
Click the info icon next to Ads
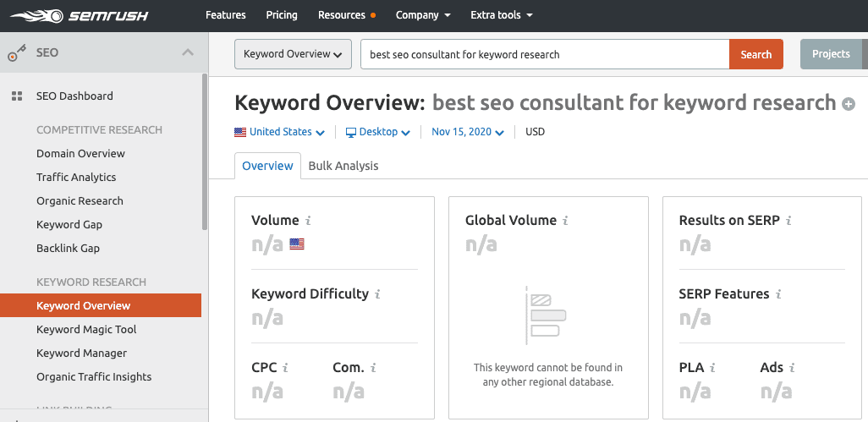tap(792, 368)
